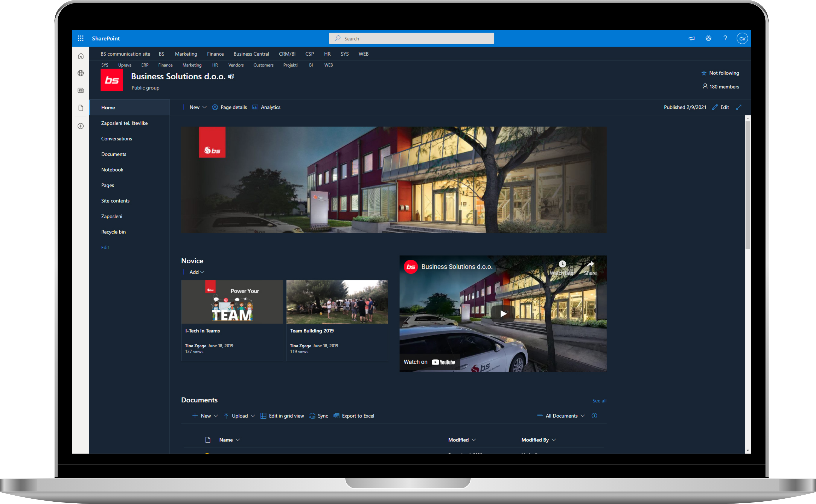Image resolution: width=816 pixels, height=504 pixels.
Task: Open Documents in left navigation
Action: coord(113,154)
